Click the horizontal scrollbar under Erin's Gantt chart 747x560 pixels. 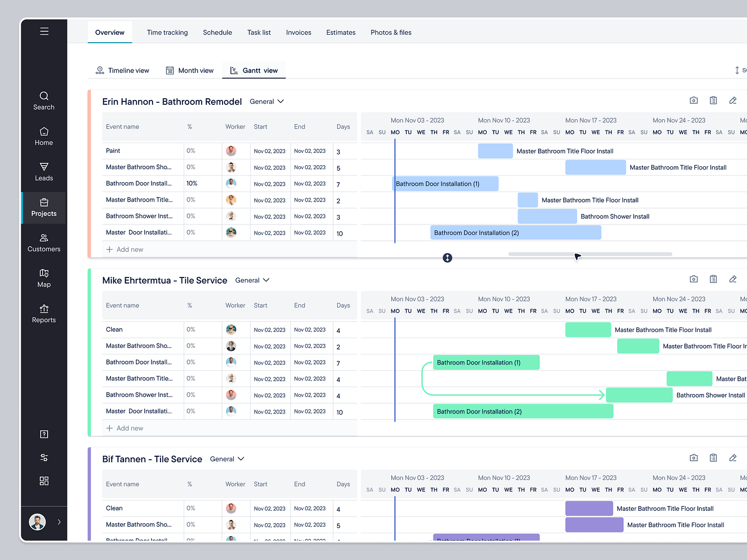[x=590, y=254]
